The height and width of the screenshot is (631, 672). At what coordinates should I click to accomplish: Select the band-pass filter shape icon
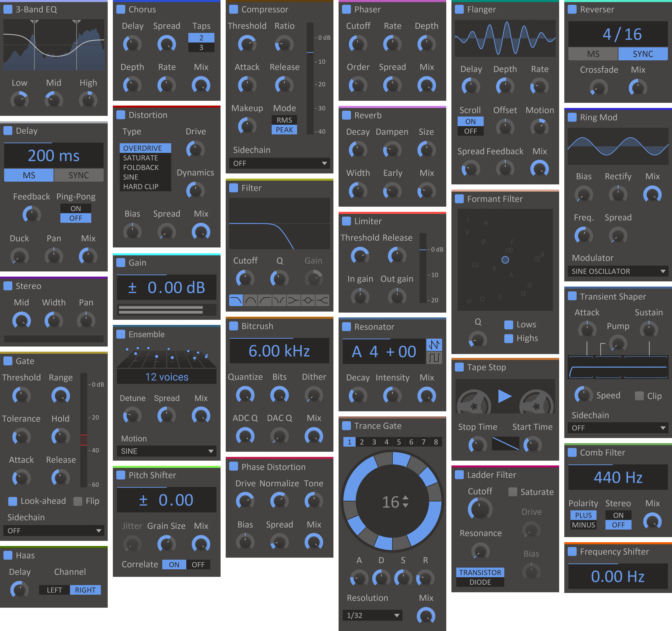click(x=250, y=300)
